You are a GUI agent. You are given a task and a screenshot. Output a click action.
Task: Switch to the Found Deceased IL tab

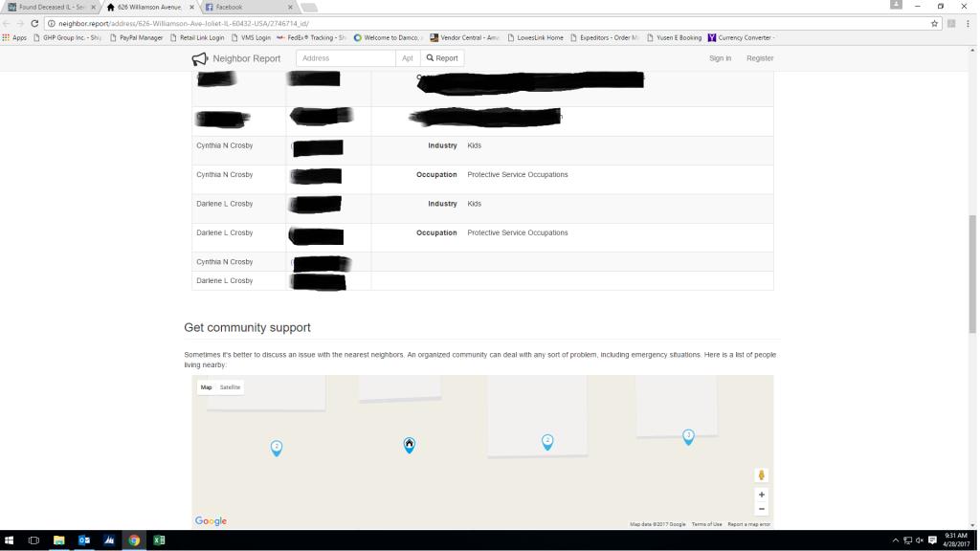(51, 7)
